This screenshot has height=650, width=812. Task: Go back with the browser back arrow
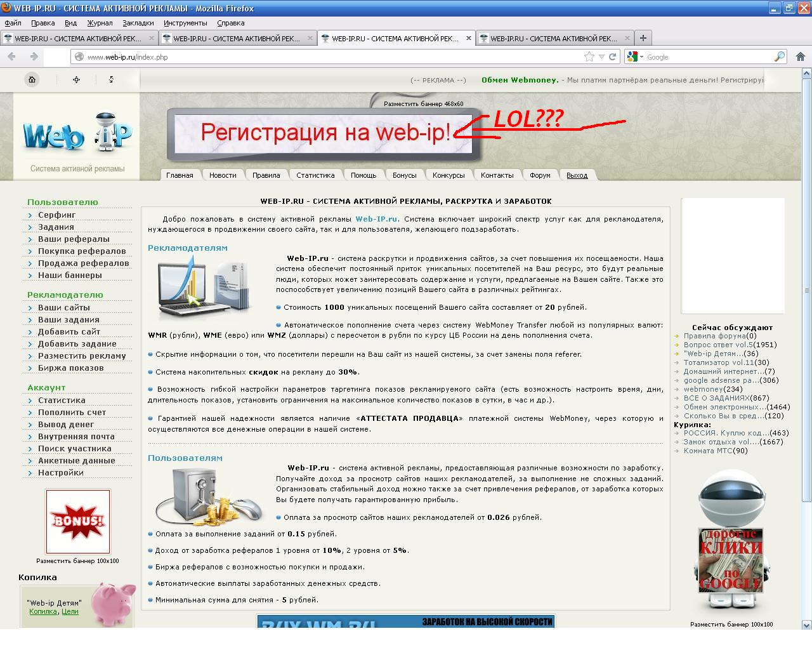(x=11, y=56)
